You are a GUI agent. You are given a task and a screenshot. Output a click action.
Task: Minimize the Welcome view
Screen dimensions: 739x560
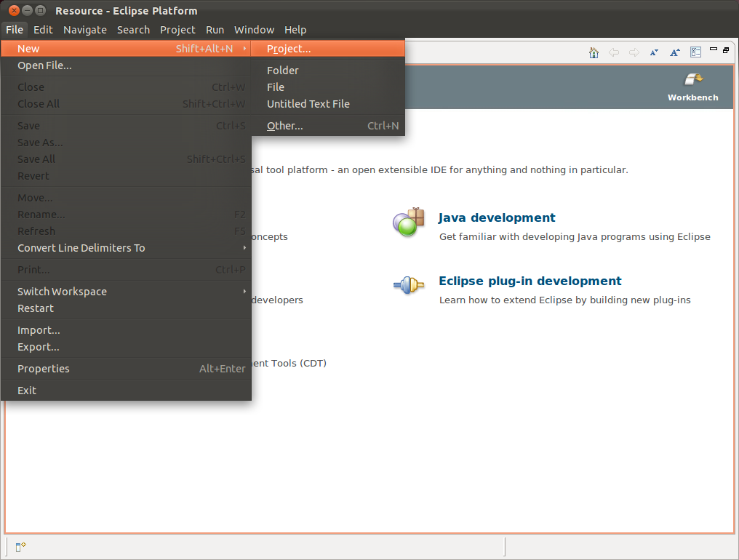pos(714,49)
